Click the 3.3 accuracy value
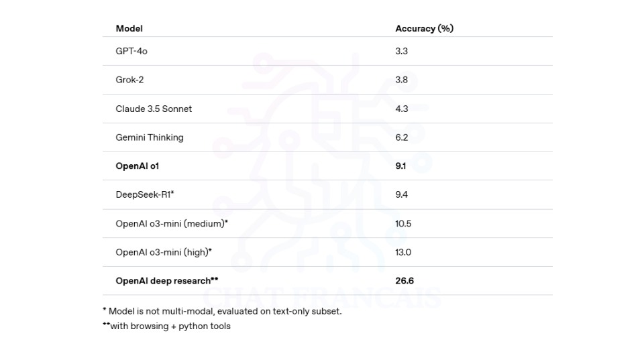644x362 pixels. pyautogui.click(x=401, y=51)
